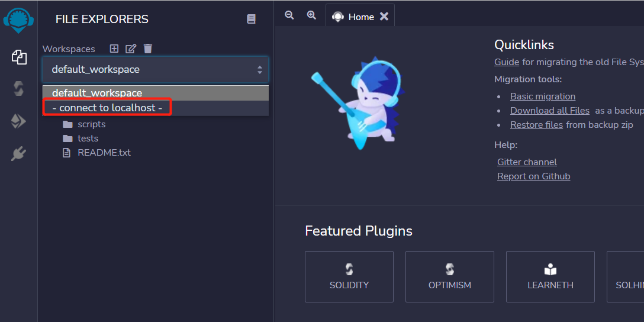Zoom in using the magnifier plus icon
The image size is (644, 322).
[312, 15]
